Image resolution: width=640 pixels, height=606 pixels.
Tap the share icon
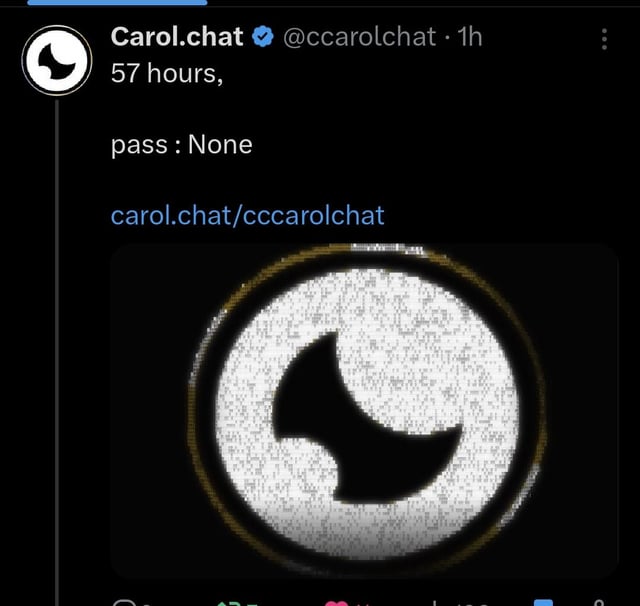click(599, 603)
